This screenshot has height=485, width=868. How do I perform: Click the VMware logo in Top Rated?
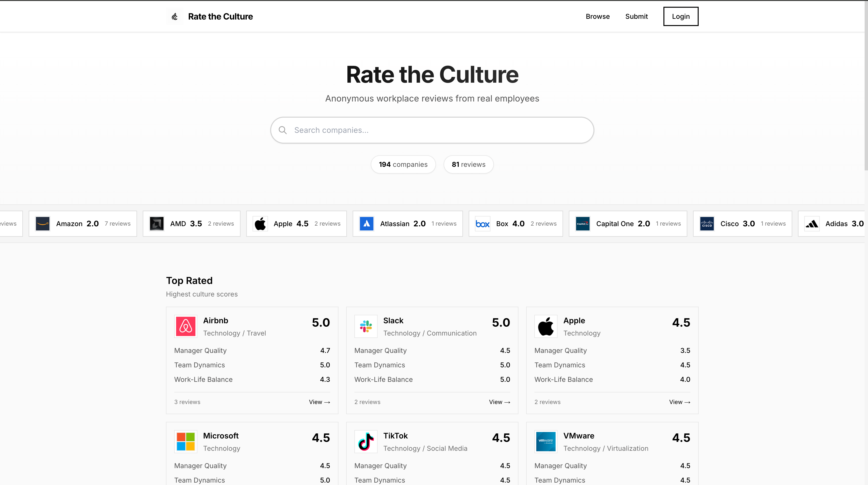coord(546,442)
